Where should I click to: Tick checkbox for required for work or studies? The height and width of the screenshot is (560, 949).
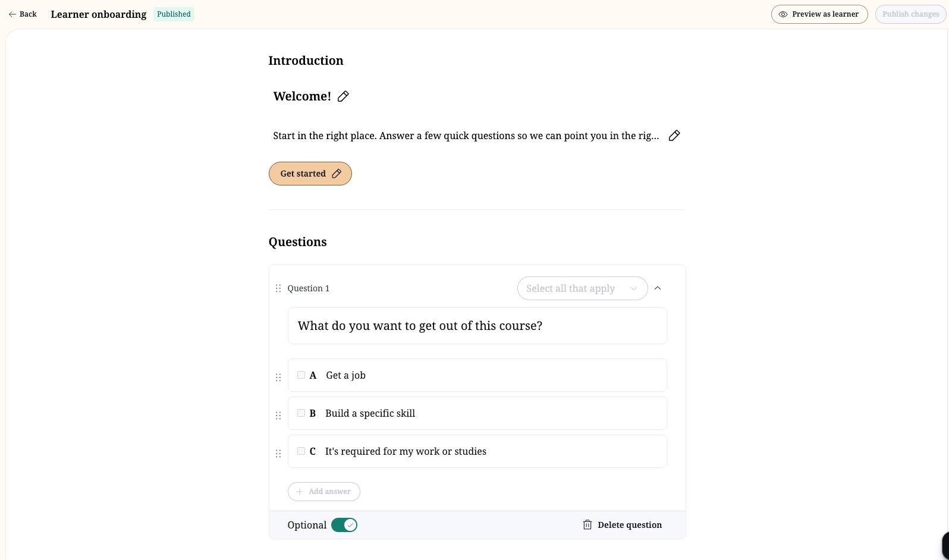[301, 451]
